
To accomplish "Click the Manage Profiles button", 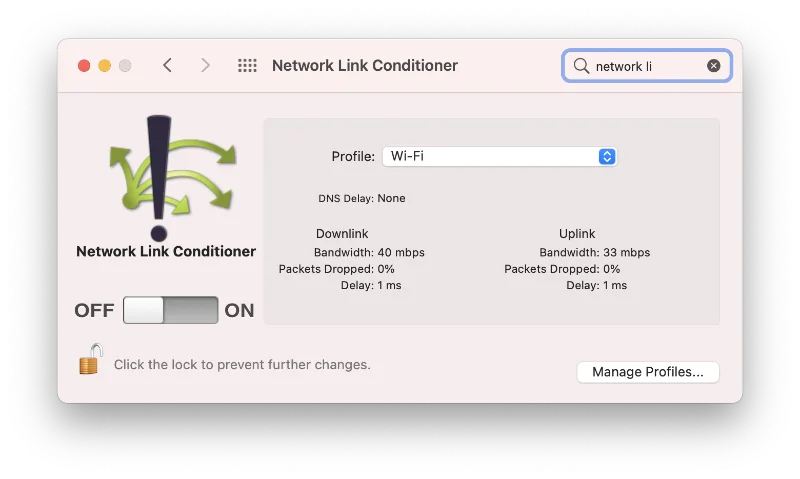I will click(x=648, y=372).
